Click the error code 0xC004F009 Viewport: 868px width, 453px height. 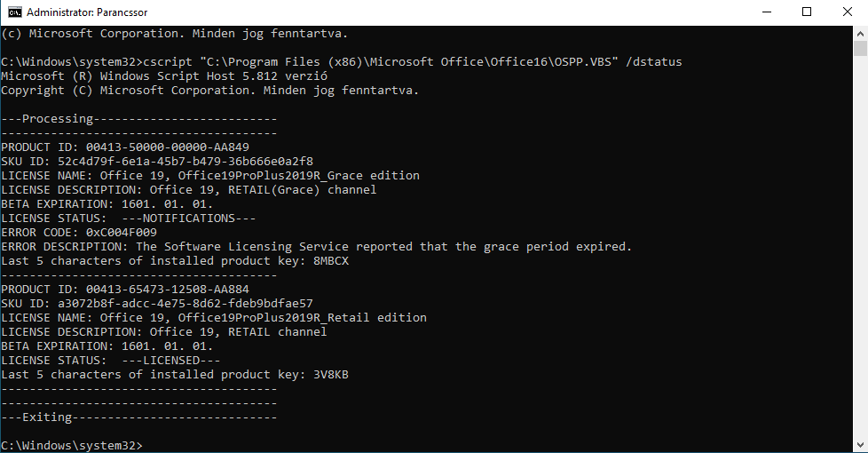tap(122, 233)
